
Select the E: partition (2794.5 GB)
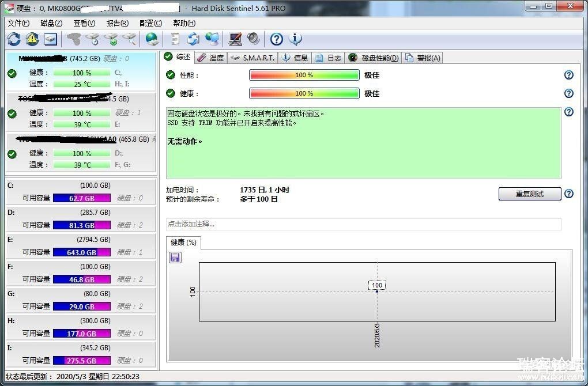pos(81,246)
